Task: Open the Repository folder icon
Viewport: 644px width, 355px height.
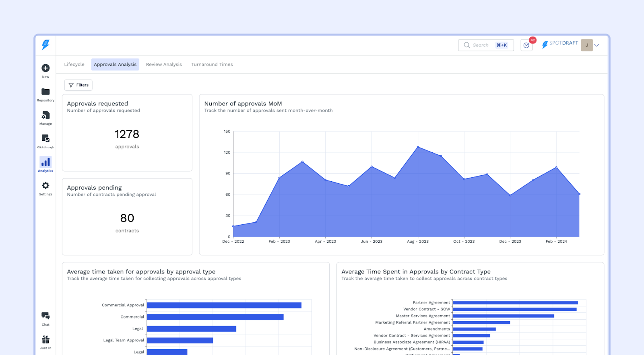Action: pos(45,92)
